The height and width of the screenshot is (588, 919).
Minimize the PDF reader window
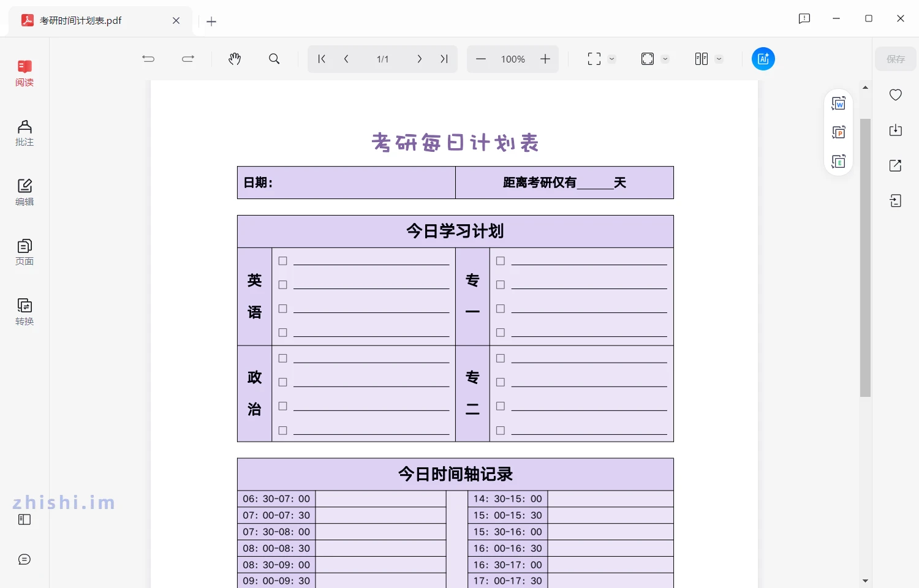coord(836,18)
